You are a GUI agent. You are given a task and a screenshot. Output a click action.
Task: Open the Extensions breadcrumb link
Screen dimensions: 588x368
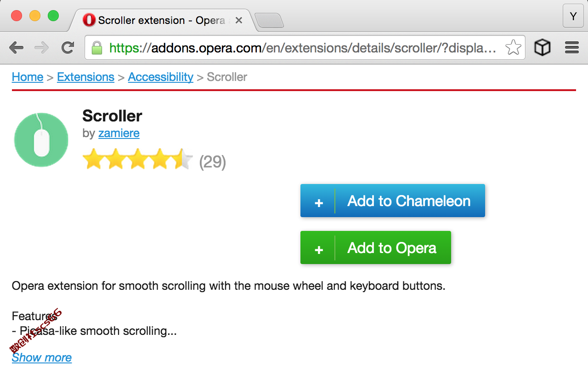click(85, 77)
